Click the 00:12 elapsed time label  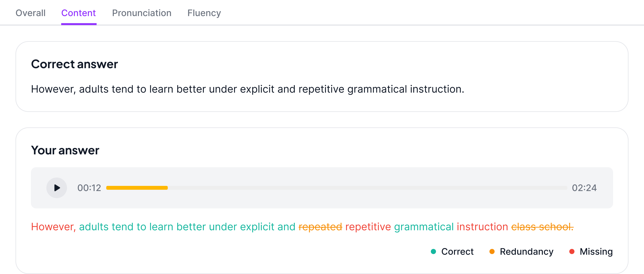click(x=89, y=188)
